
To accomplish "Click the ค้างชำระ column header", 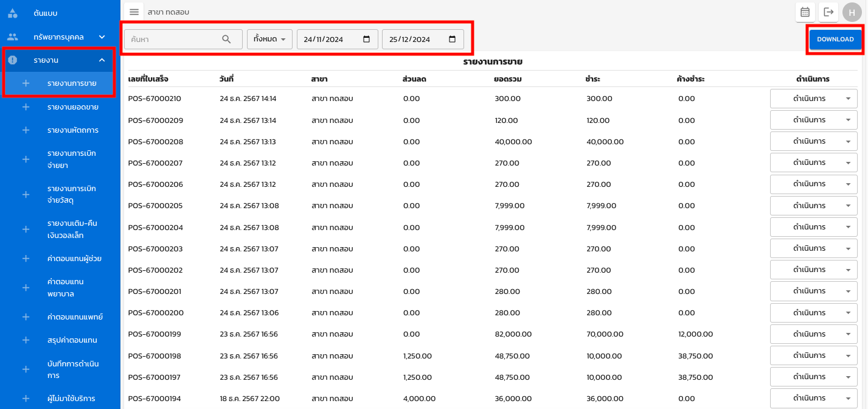I will [x=691, y=79].
